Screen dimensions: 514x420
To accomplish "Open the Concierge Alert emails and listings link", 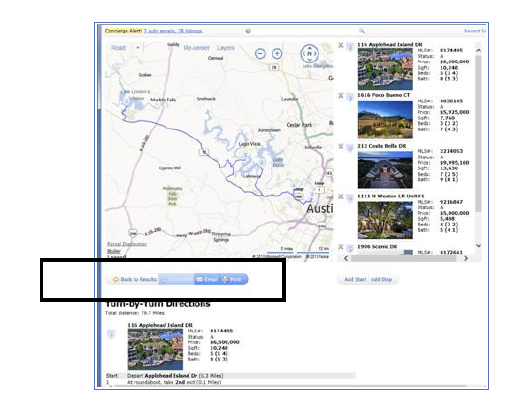I will (x=173, y=31).
